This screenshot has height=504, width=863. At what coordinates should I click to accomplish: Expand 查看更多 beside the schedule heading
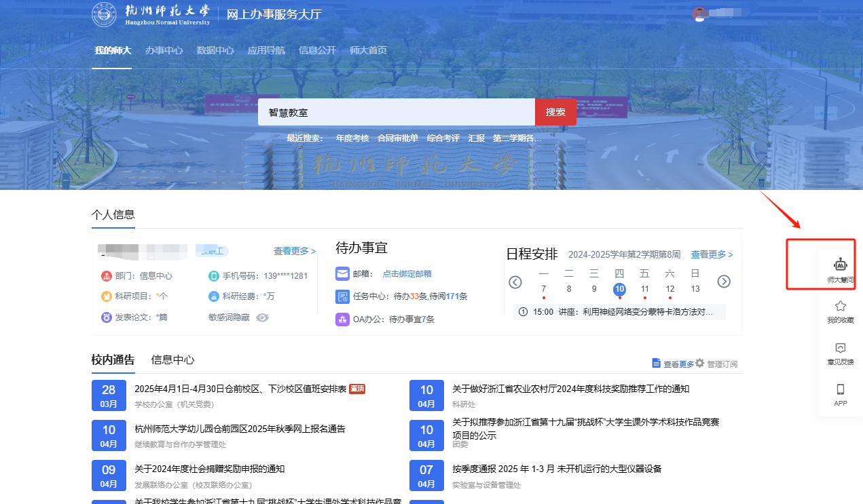(x=712, y=254)
